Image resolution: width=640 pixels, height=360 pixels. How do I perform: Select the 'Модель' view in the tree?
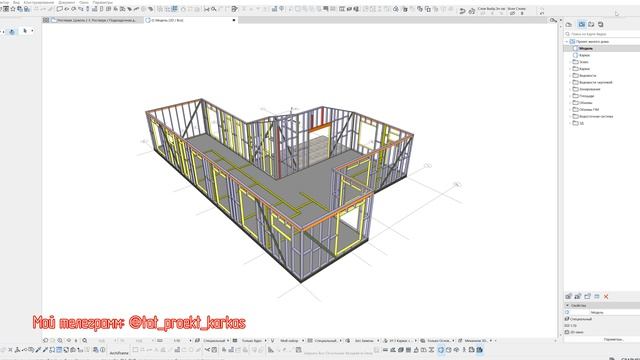click(586, 49)
